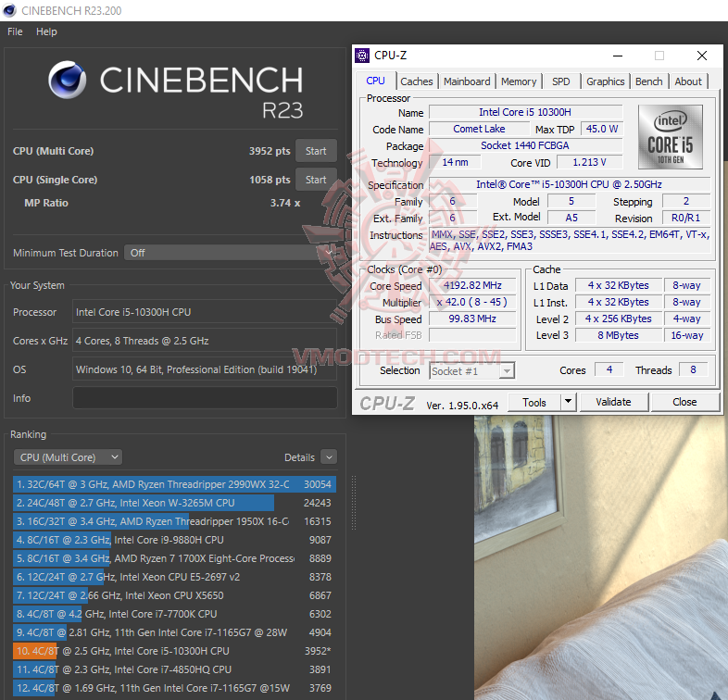This screenshot has width=728, height=700.
Task: Switch to the SPD tab
Action: (561, 81)
